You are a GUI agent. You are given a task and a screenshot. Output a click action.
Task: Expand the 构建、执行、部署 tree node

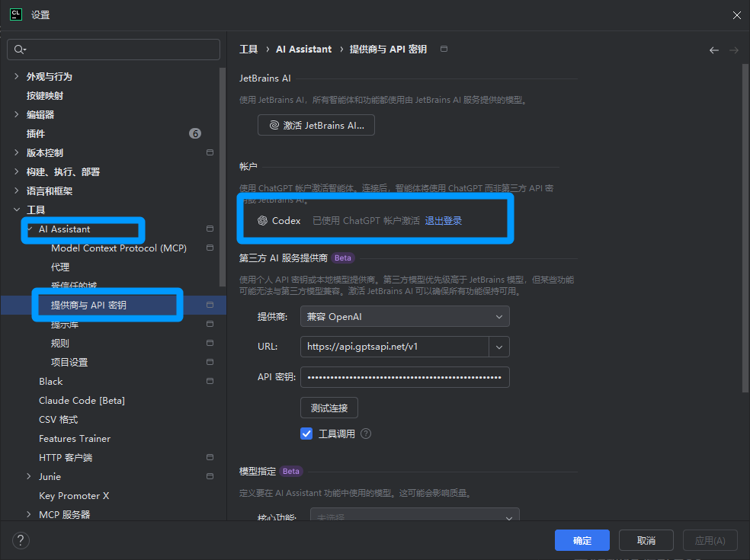[x=17, y=171]
